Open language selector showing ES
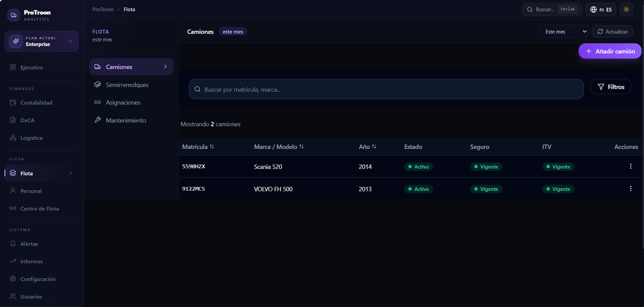 point(601,10)
